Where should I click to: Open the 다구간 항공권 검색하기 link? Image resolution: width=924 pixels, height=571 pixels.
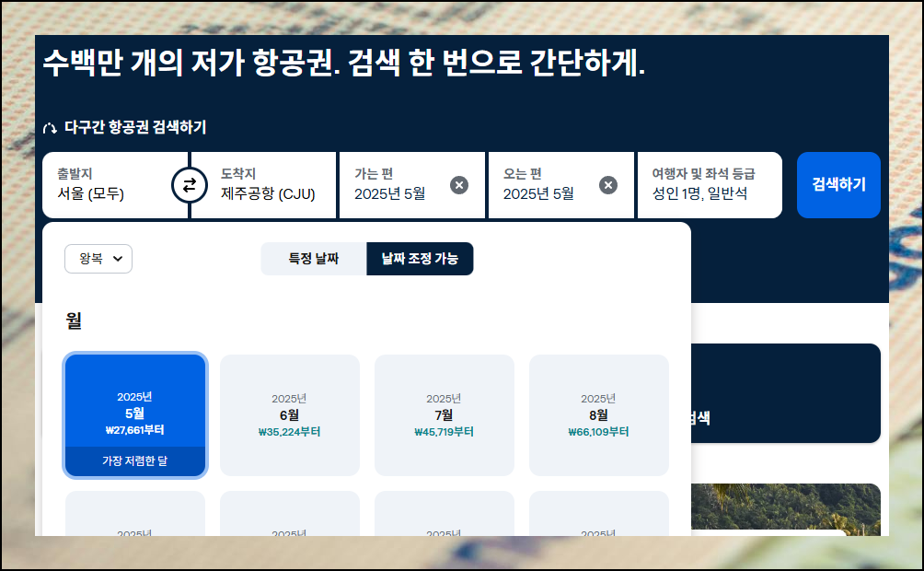click(135, 127)
